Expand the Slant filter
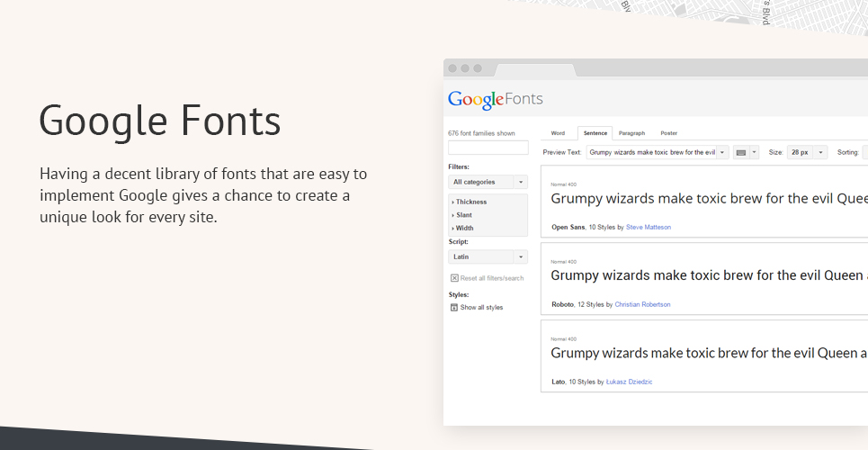868x450 pixels. [461, 215]
